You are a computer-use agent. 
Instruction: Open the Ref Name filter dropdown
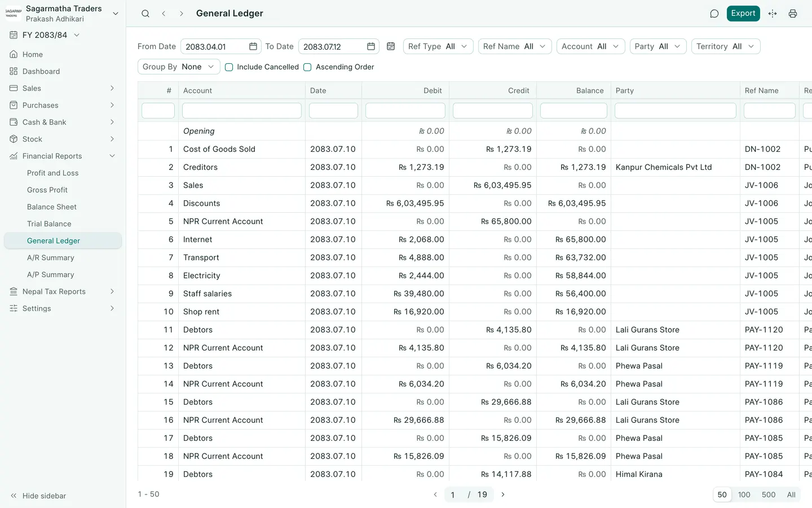point(515,46)
